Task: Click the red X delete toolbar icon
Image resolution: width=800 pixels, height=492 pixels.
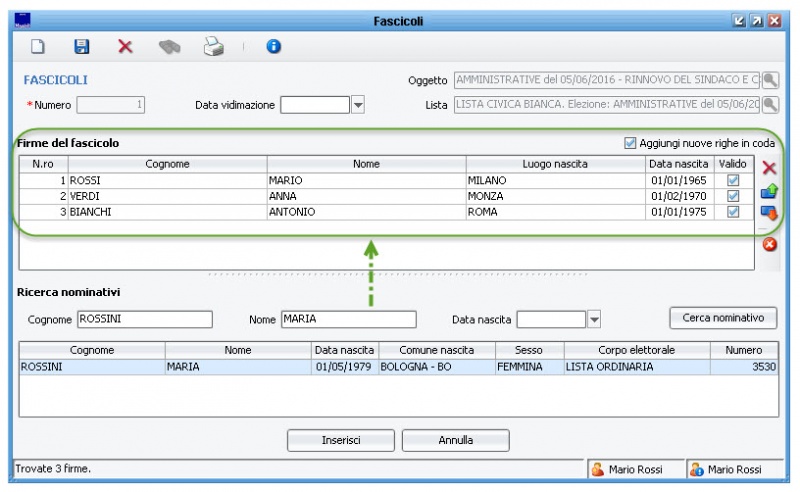Action: [125, 46]
